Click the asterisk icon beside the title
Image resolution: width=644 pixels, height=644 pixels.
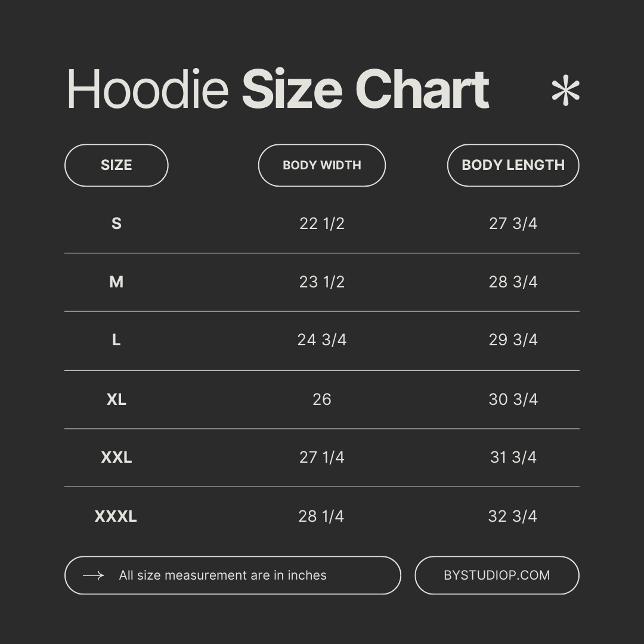565,92
